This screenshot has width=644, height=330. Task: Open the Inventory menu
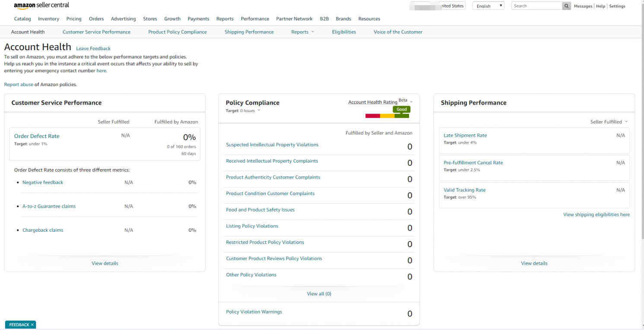[x=48, y=19]
